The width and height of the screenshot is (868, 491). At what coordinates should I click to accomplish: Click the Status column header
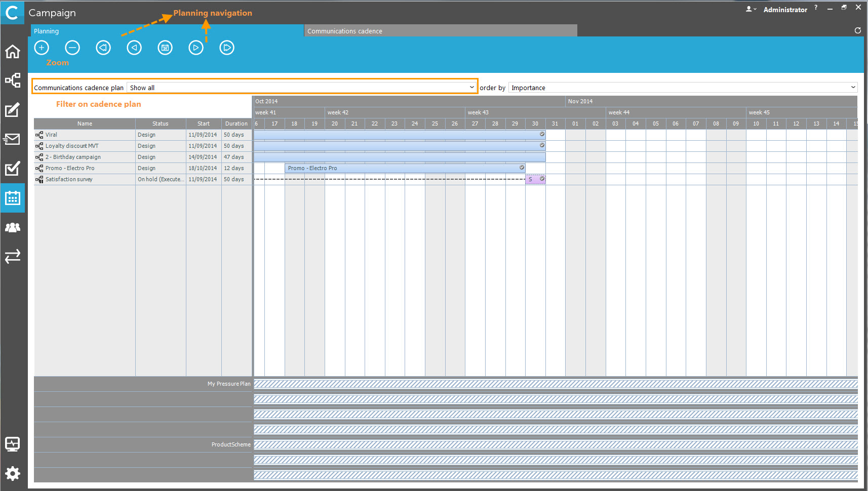point(160,124)
